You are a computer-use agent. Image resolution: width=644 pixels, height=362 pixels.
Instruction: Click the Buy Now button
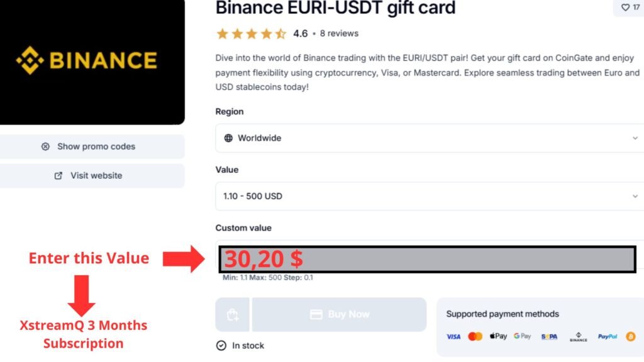339,314
